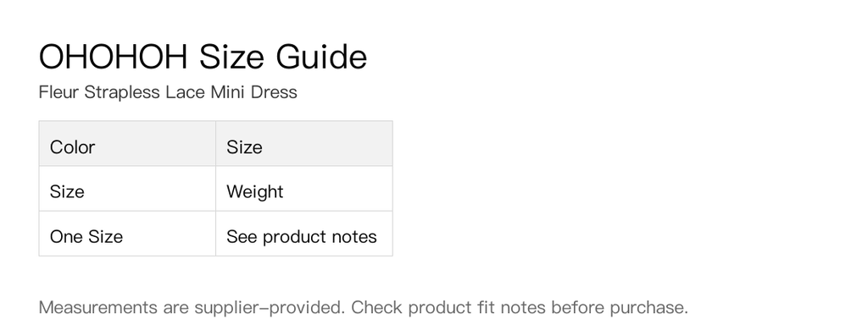Select the word fit in the footnote
868x331 pixels.
pos(486,307)
